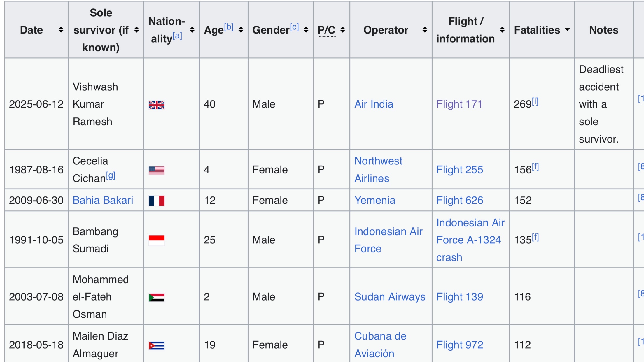The width and height of the screenshot is (644, 362).
Task: Open Indonesian Air Force A-1324 crash link
Action: 468,240
